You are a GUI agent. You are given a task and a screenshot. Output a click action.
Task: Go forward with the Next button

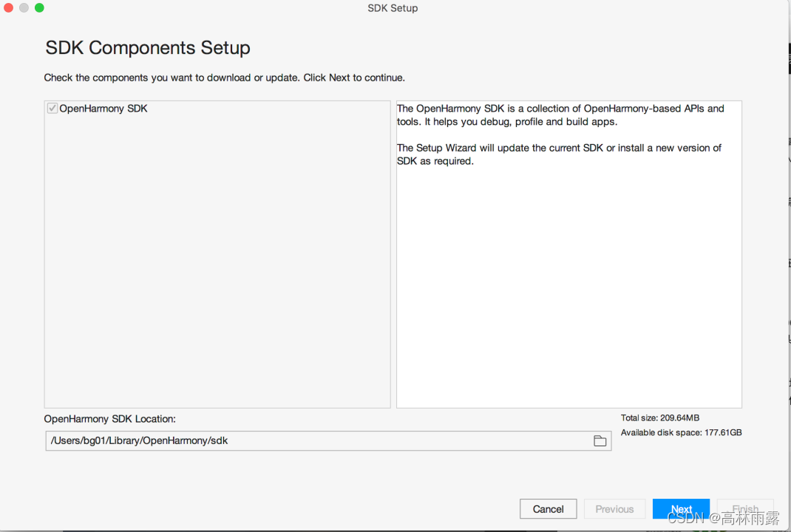click(x=681, y=509)
